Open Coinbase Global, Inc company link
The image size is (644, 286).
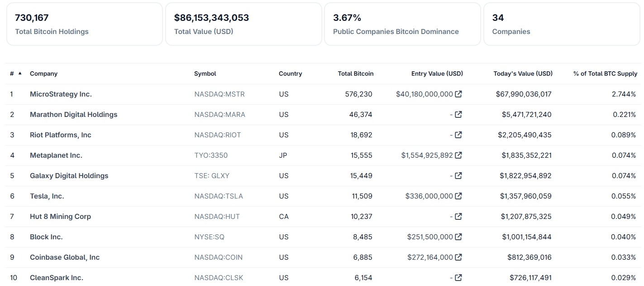click(65, 257)
